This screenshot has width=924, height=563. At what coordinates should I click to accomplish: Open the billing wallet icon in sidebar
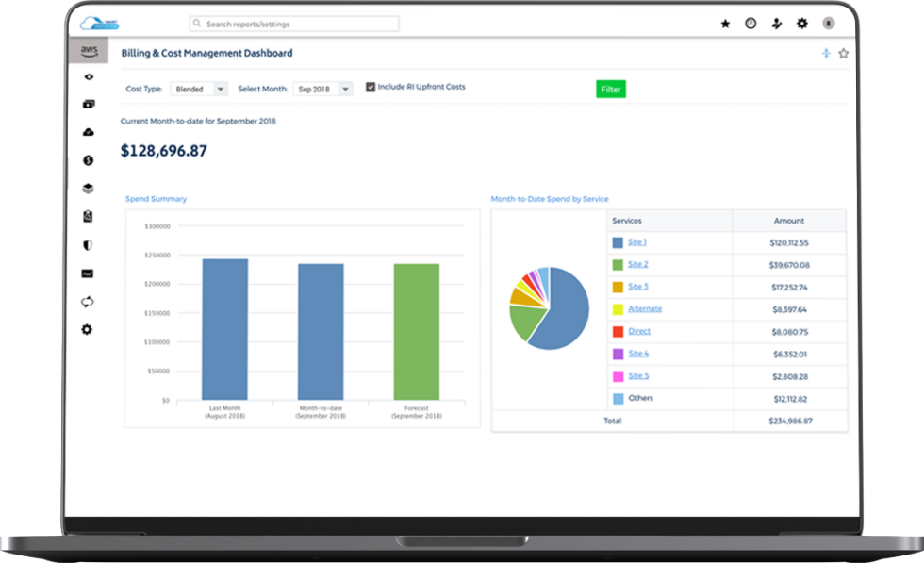pos(88,105)
